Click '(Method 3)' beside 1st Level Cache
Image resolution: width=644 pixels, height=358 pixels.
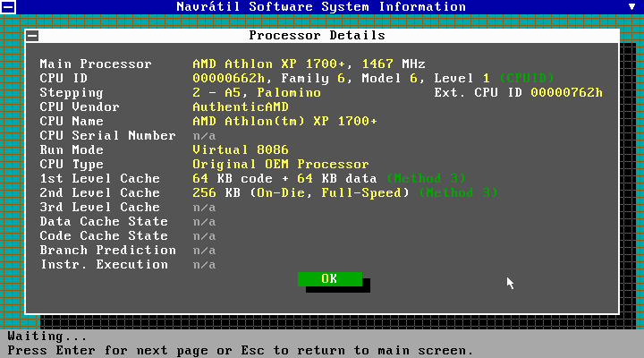[x=427, y=179]
